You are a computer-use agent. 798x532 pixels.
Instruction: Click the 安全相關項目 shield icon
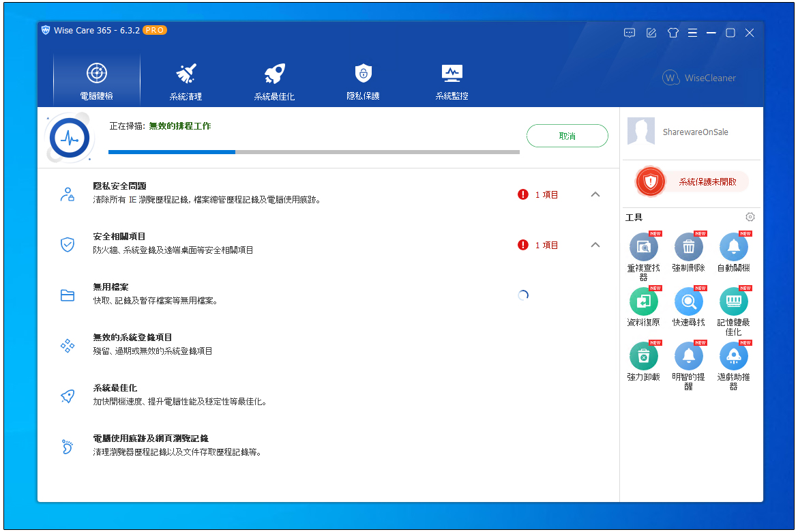tap(67, 245)
